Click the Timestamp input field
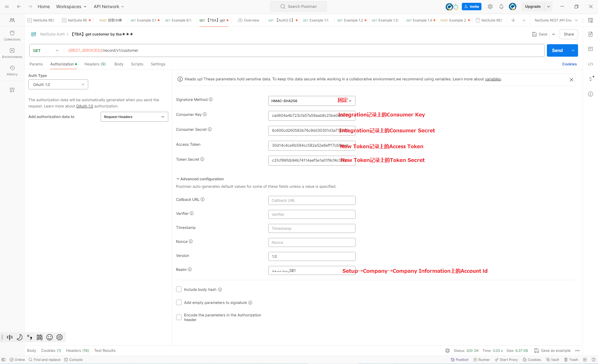Image resolution: width=598 pixels, height=364 pixels. click(x=312, y=229)
